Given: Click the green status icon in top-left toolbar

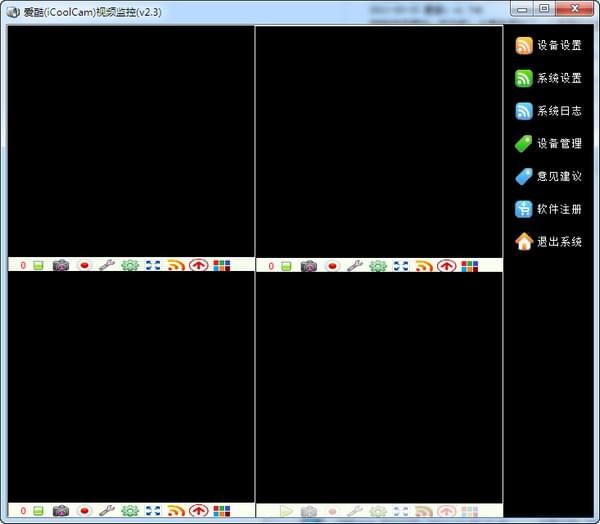Looking at the screenshot, I should (x=38, y=266).
